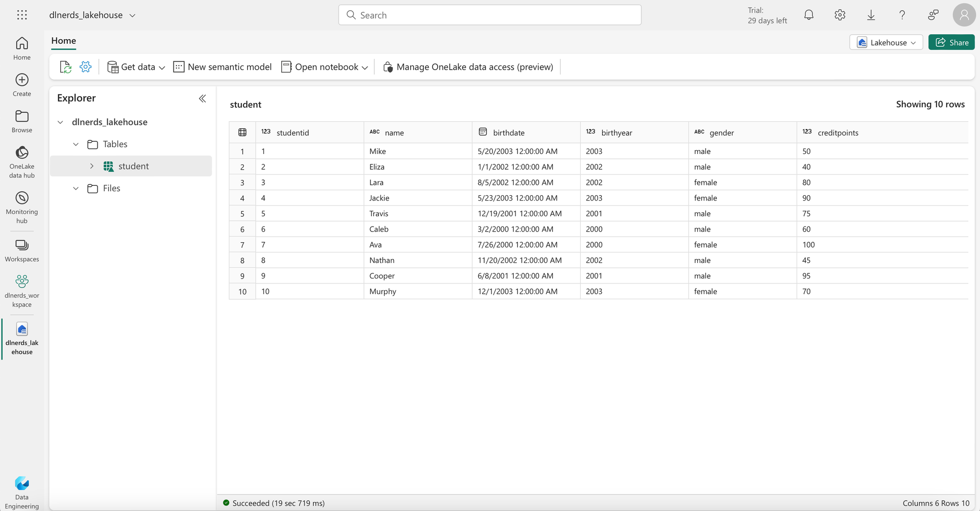Open the help question mark
This screenshot has width=980, height=511.
(x=902, y=15)
